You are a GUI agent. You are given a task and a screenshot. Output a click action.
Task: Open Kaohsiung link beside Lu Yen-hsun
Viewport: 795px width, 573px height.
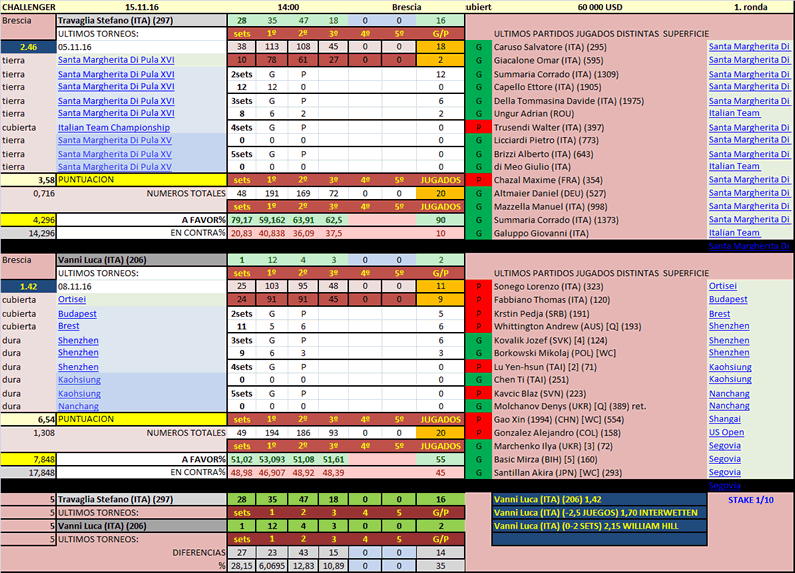pos(730,367)
